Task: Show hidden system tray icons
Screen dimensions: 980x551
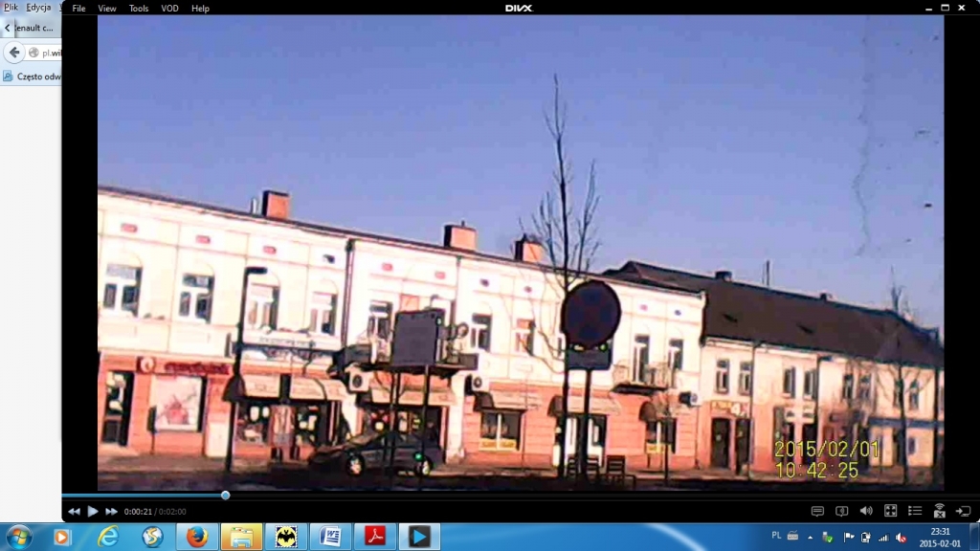Action: pyautogui.click(x=811, y=537)
